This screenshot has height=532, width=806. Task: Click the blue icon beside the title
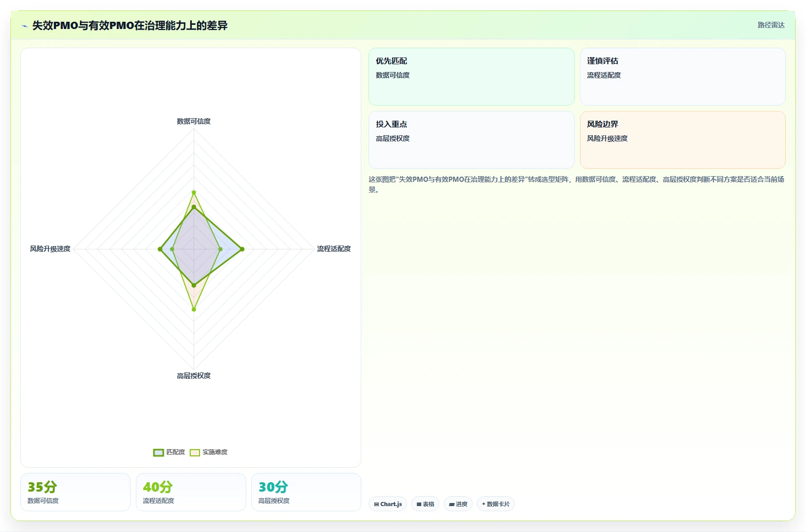click(x=24, y=26)
